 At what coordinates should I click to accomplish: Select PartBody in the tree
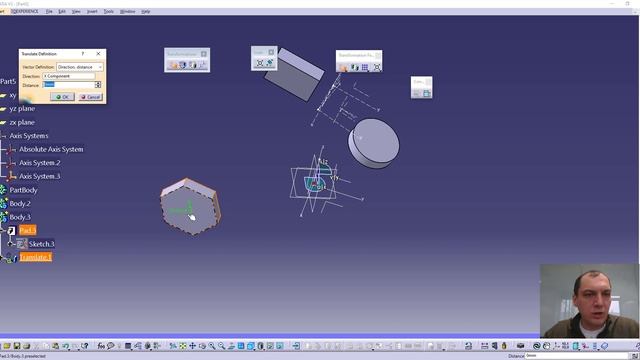[23, 190]
